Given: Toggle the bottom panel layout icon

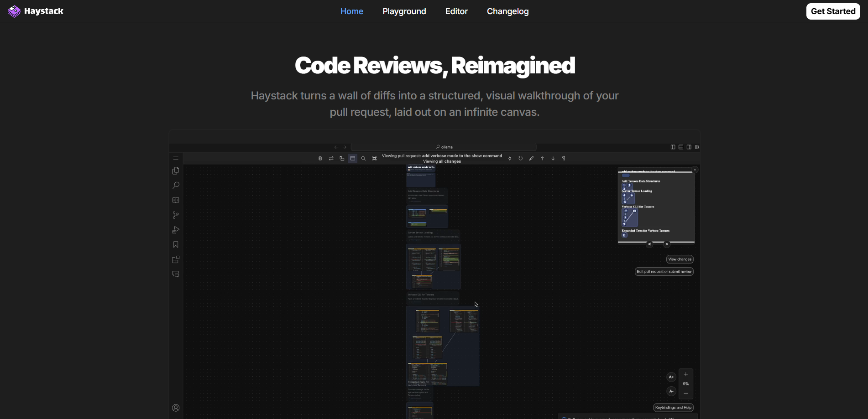Looking at the screenshot, I should 681,147.
